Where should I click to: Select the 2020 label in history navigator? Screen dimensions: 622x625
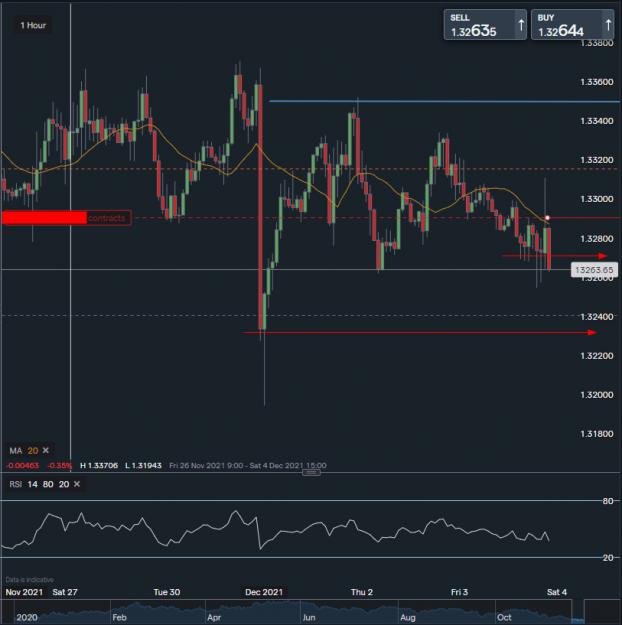27,617
